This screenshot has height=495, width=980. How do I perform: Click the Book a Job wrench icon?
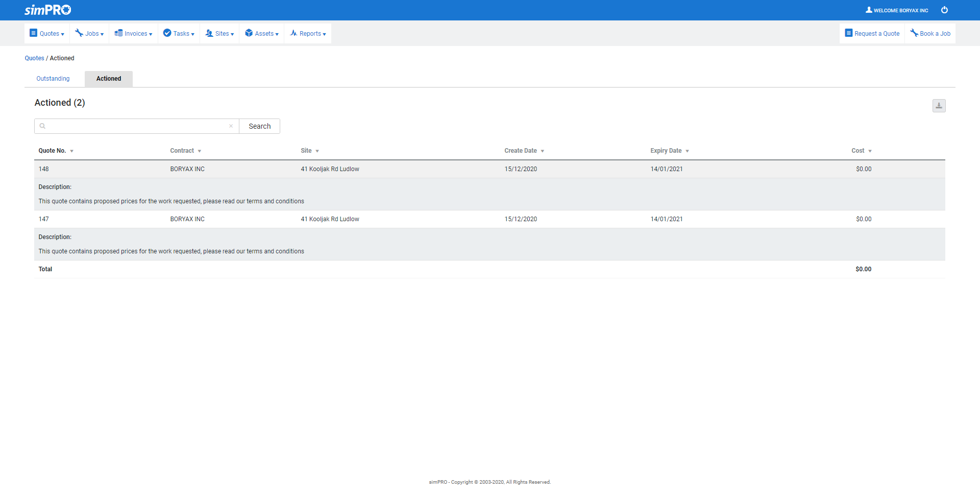pyautogui.click(x=914, y=33)
